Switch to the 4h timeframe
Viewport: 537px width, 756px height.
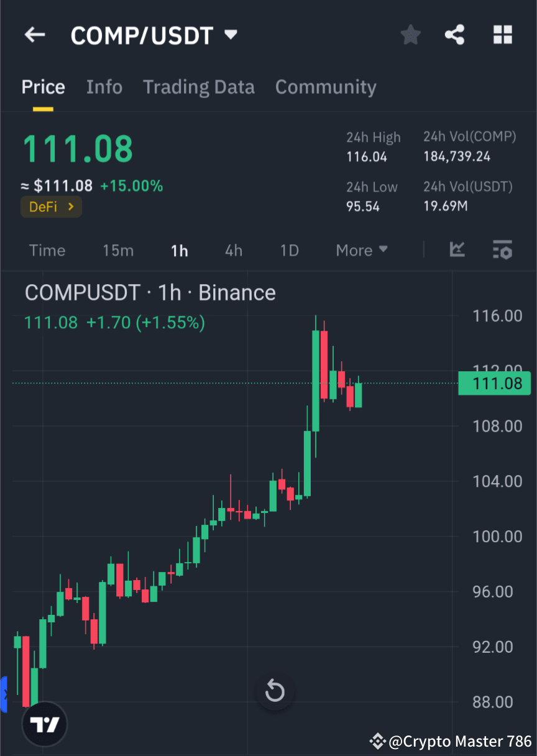click(233, 250)
